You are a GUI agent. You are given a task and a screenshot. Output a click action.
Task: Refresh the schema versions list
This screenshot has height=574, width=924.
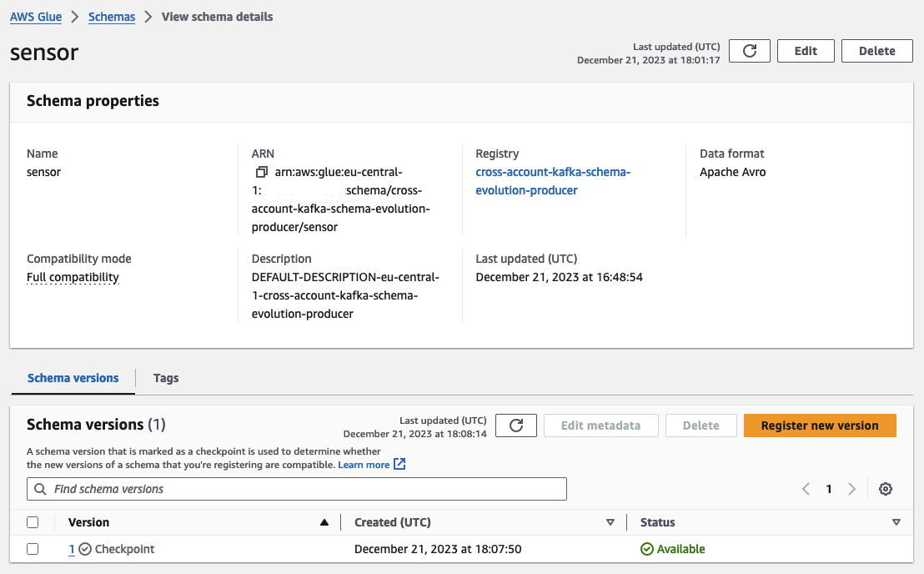(515, 425)
